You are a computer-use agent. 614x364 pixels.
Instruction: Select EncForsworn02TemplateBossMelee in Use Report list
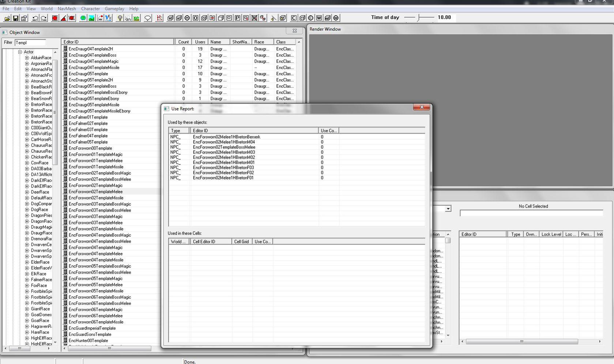(x=224, y=147)
